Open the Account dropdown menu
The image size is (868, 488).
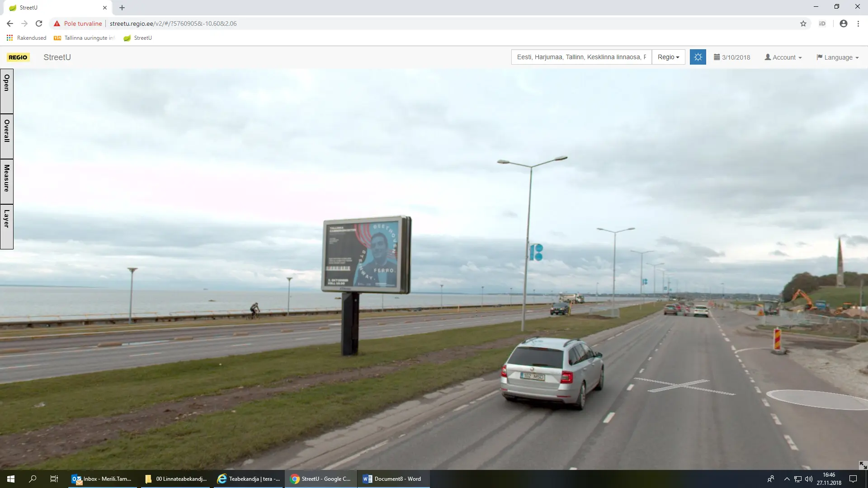783,57
